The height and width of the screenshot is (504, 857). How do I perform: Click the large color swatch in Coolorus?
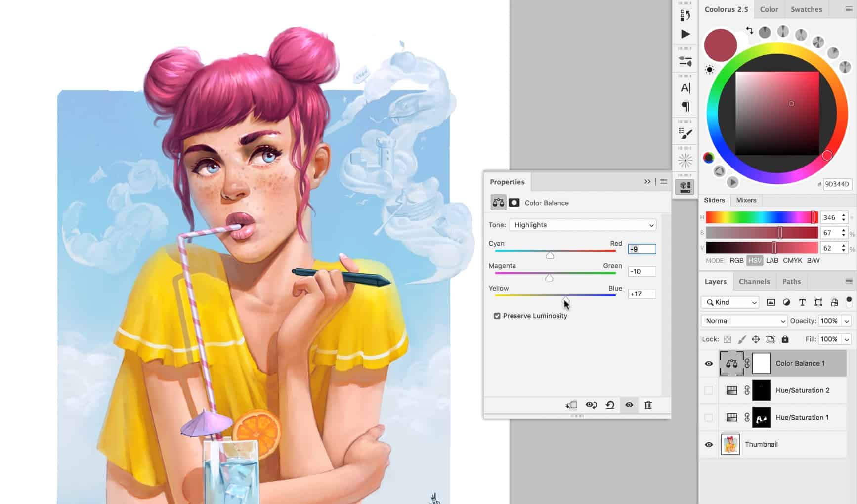(x=720, y=44)
